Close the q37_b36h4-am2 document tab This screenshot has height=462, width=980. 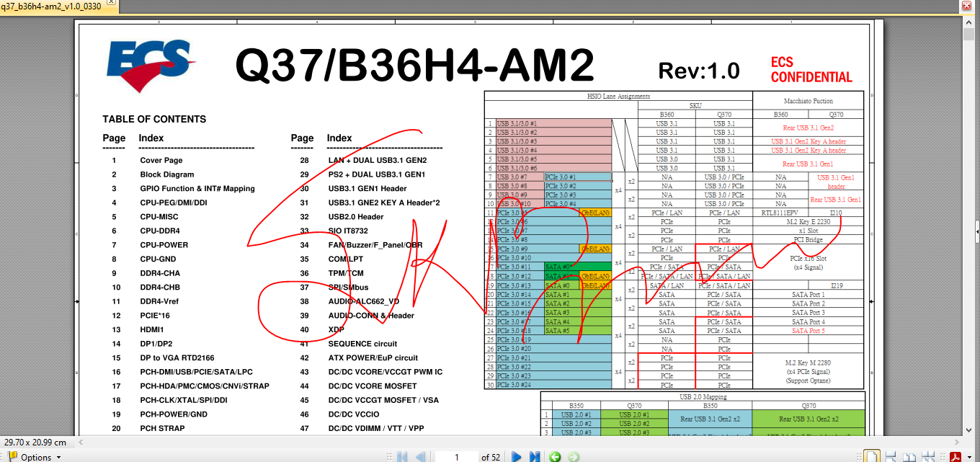pos(110,4)
